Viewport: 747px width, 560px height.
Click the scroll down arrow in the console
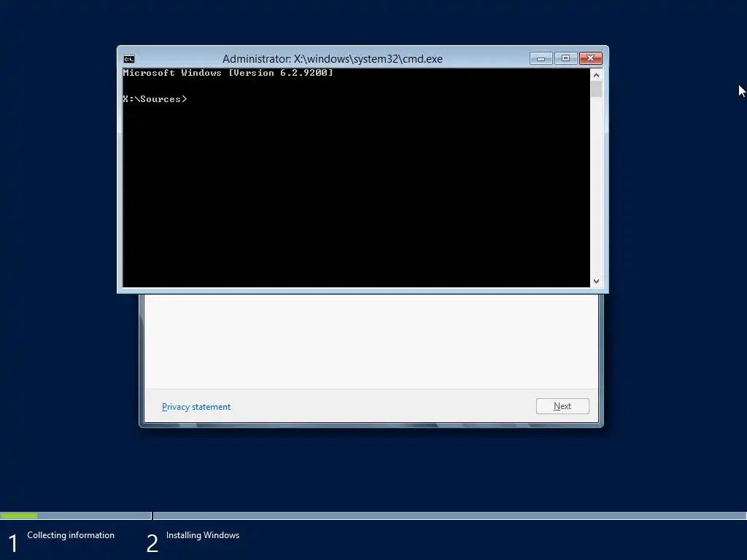[596, 281]
